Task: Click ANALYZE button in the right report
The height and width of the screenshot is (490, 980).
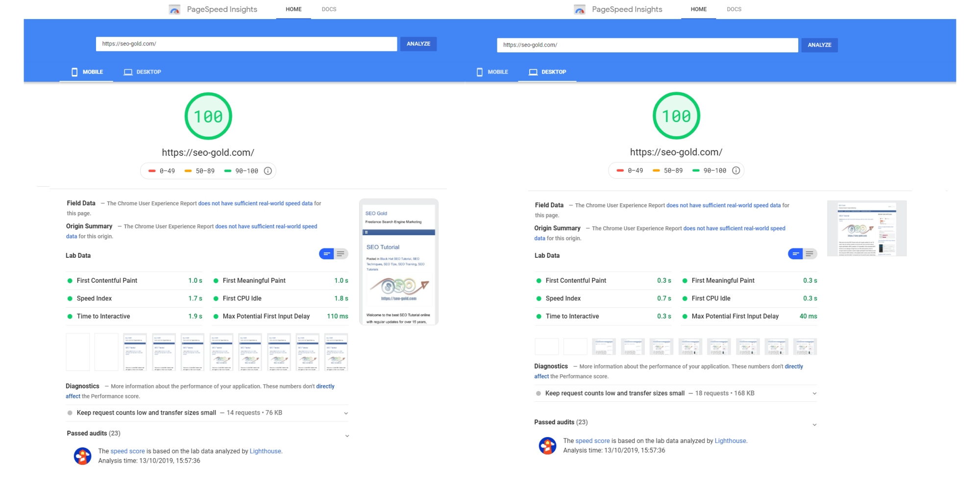Action: pyautogui.click(x=820, y=45)
